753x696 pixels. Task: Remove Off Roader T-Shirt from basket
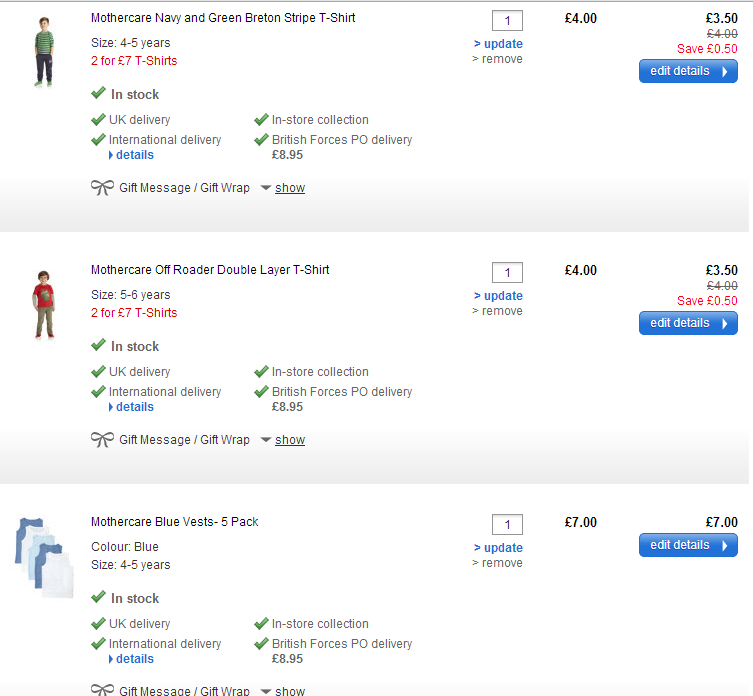pyautogui.click(x=497, y=311)
